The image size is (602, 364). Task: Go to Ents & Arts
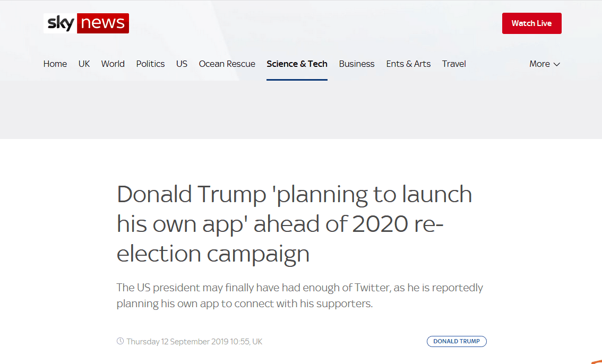coord(409,64)
